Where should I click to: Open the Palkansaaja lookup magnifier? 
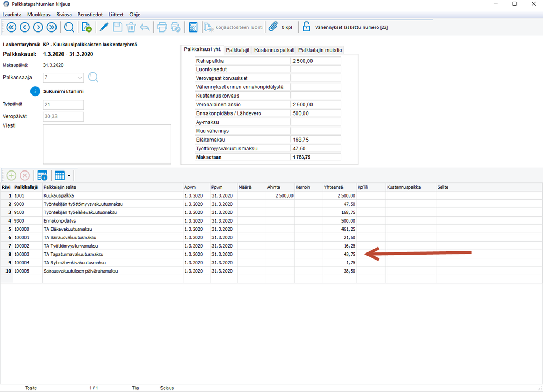point(93,77)
